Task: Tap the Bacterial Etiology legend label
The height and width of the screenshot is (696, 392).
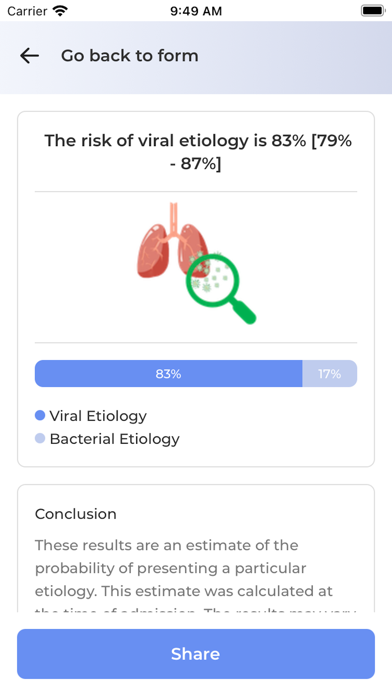Action: (x=115, y=439)
